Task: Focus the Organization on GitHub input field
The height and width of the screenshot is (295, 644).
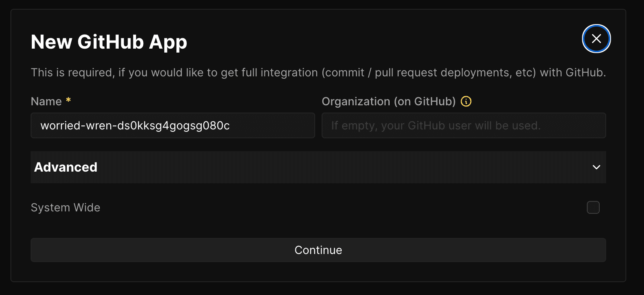Action: tap(463, 125)
